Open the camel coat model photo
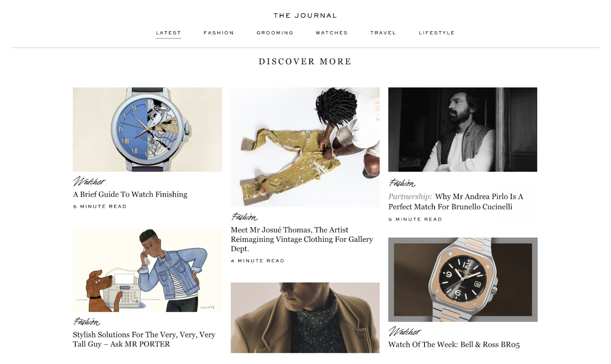 click(x=305, y=318)
